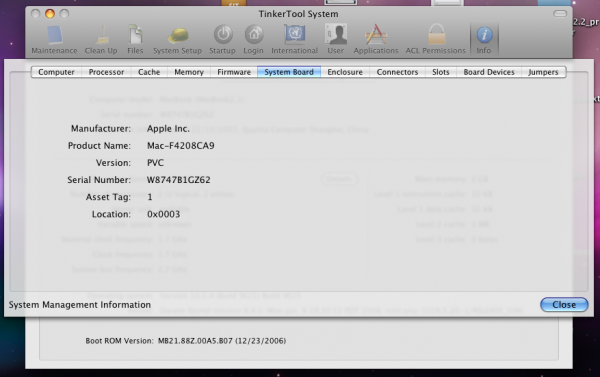Screen dimensions: 600x377
Task: Click the Version value PVC
Action: tap(155, 163)
